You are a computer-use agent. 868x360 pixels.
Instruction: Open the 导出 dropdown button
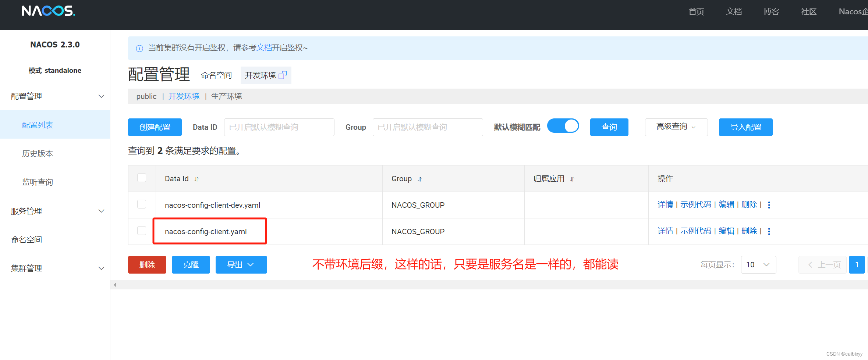pos(241,265)
